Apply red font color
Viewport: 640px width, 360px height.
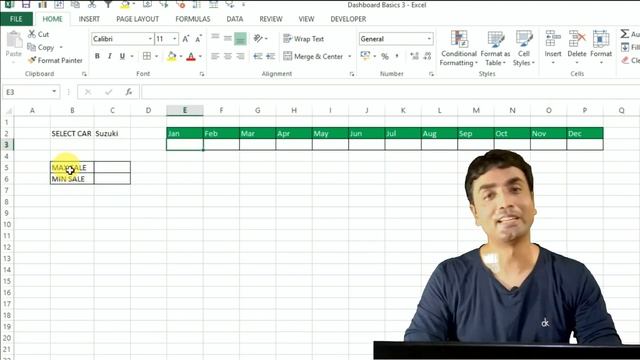pos(191,56)
